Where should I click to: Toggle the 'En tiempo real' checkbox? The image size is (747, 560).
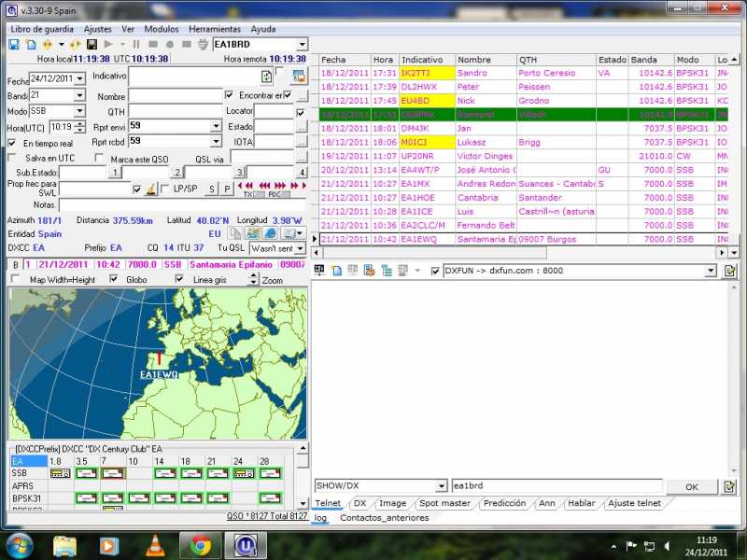(12, 143)
